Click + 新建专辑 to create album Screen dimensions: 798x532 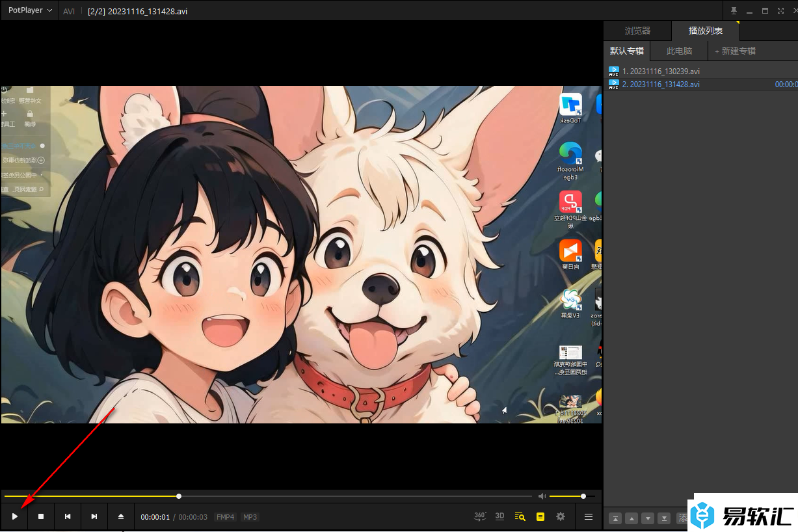click(x=735, y=51)
